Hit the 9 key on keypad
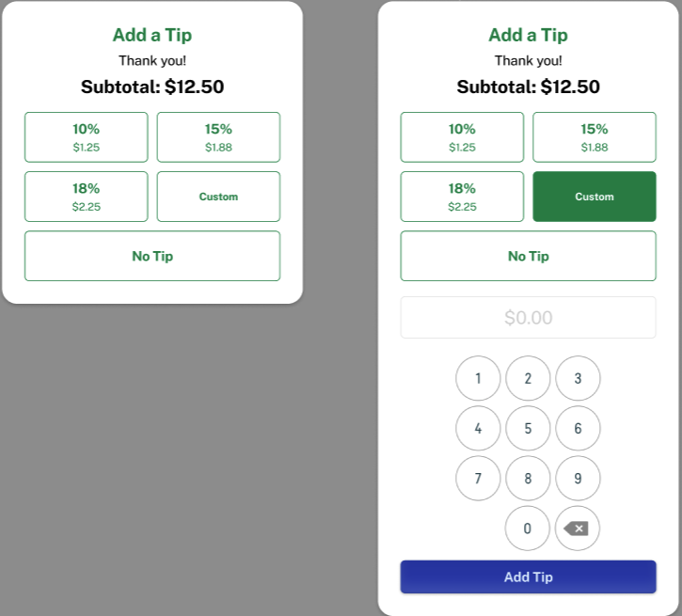 pyautogui.click(x=578, y=478)
